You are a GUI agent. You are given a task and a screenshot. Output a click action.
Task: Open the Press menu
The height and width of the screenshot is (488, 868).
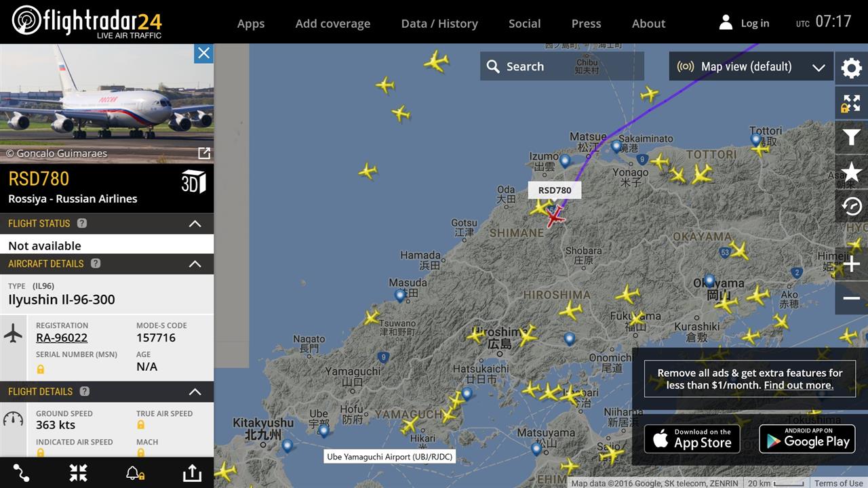pyautogui.click(x=587, y=24)
